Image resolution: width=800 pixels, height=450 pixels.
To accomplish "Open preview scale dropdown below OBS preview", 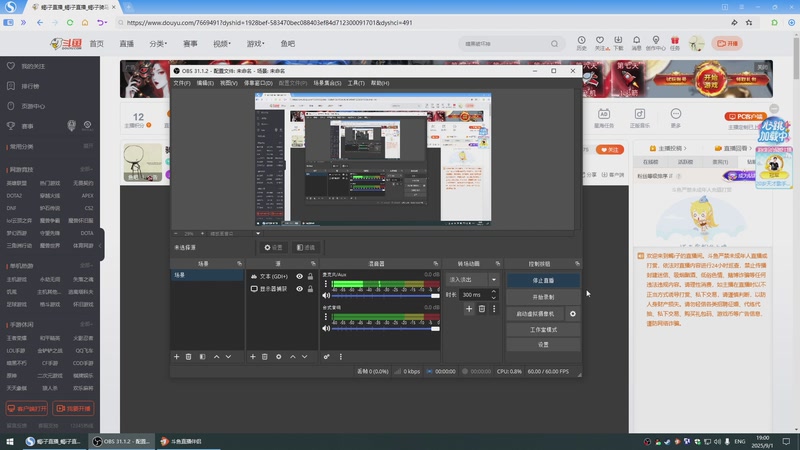I will point(258,234).
